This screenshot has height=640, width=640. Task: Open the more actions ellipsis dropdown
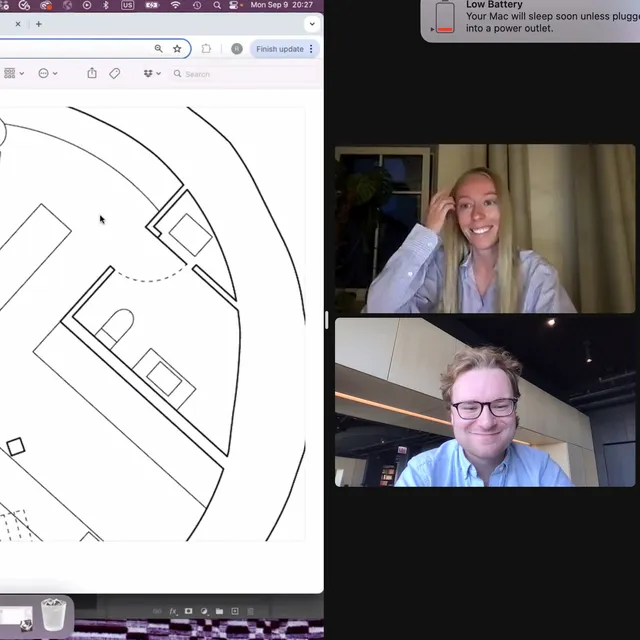point(47,73)
